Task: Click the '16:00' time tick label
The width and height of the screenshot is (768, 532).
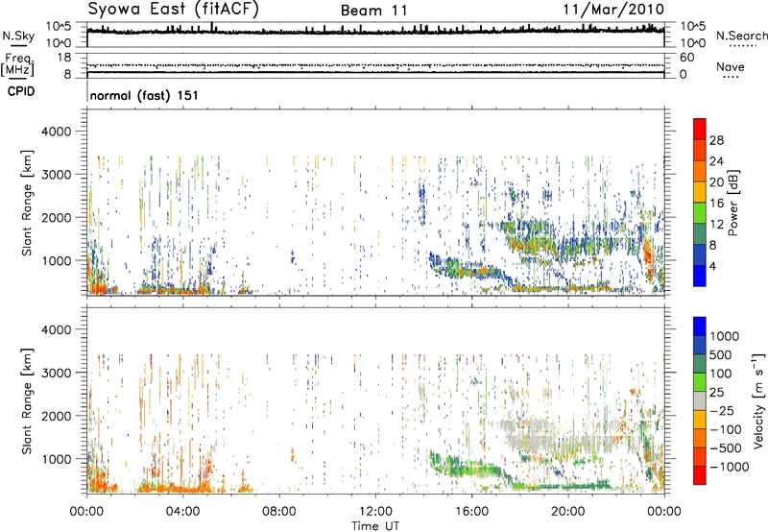Action: coord(471,512)
